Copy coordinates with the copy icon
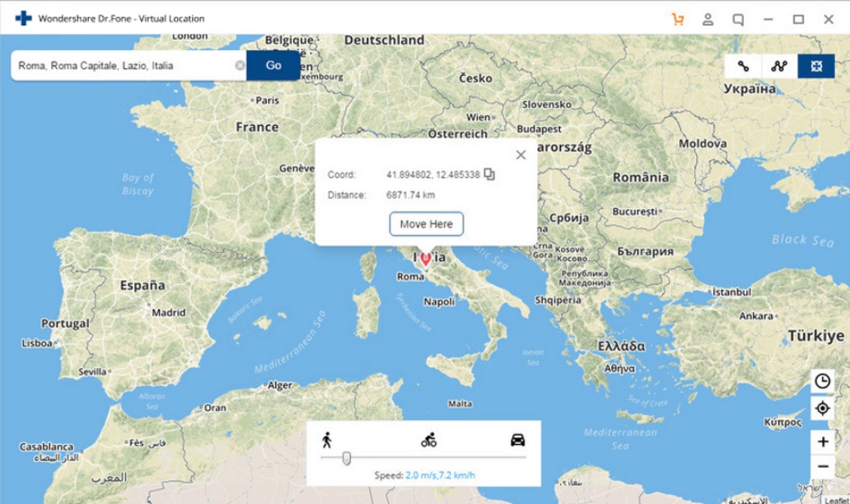The height and width of the screenshot is (504, 850). 489,174
